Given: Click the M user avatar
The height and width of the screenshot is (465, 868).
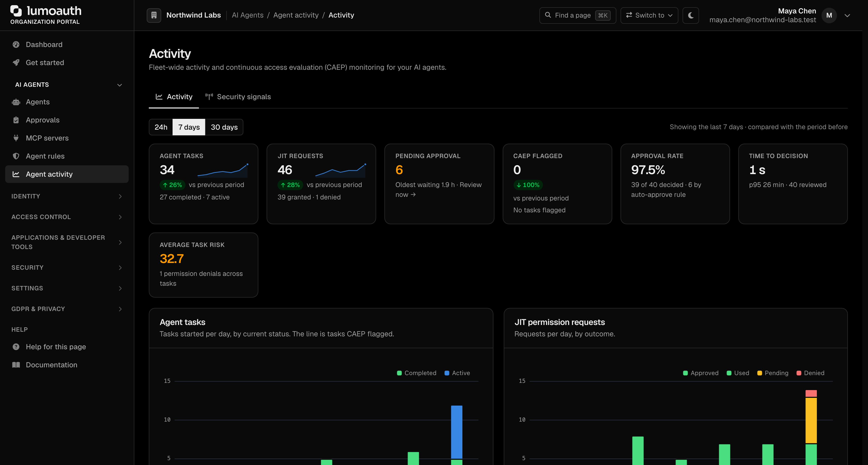Looking at the screenshot, I should click(x=829, y=15).
